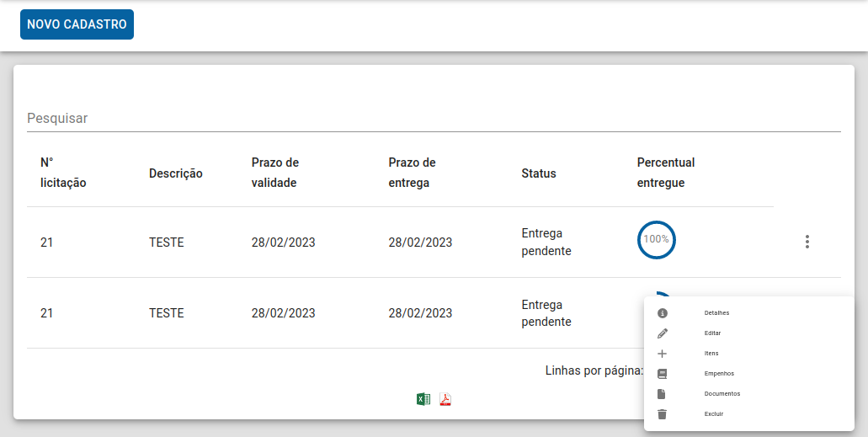This screenshot has height=437, width=868.
Task: Open the three-dot menu for first row
Action: point(807,242)
